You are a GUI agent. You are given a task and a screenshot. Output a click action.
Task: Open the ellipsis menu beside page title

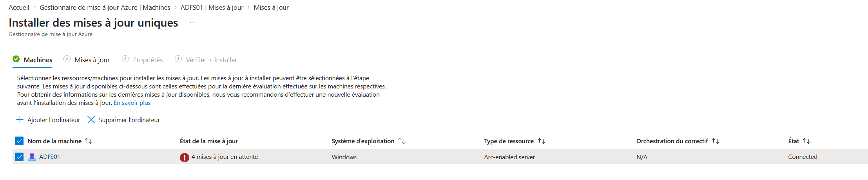(193, 23)
